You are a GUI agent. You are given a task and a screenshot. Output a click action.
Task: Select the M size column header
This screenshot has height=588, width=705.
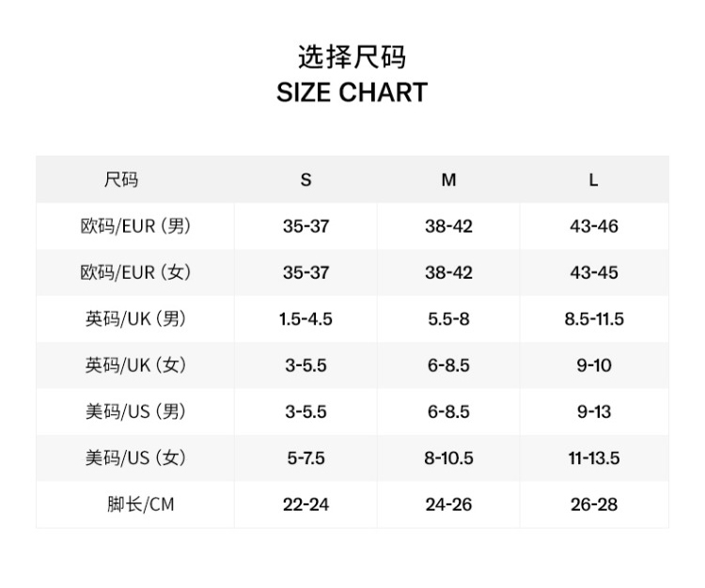tap(448, 179)
